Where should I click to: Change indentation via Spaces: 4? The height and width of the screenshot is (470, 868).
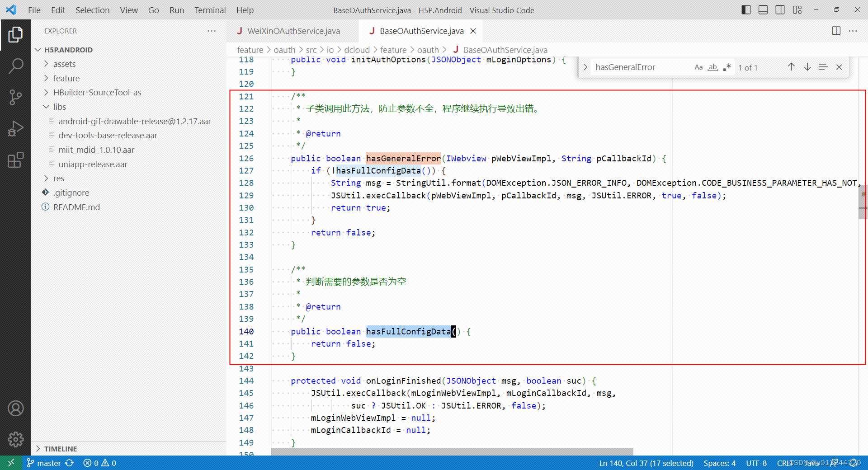[719, 463]
